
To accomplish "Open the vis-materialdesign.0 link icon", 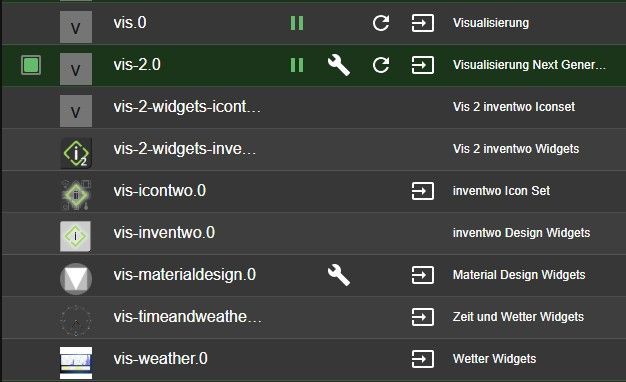I will (x=423, y=275).
